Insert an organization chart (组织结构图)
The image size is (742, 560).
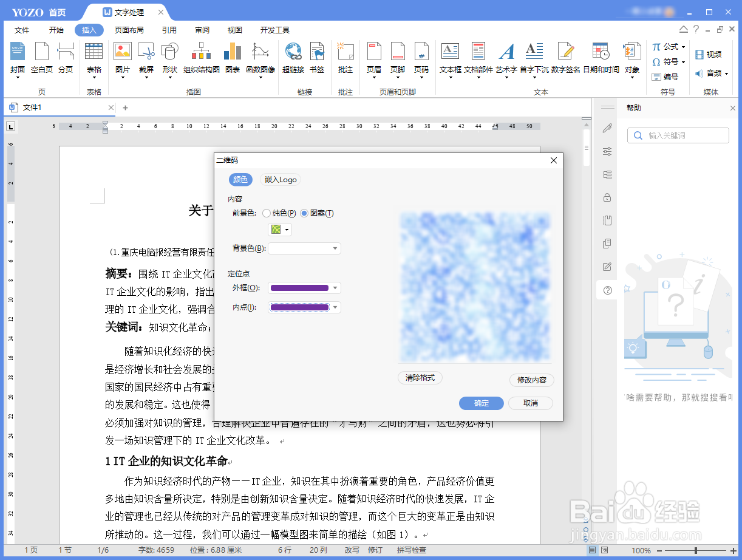pos(202,59)
